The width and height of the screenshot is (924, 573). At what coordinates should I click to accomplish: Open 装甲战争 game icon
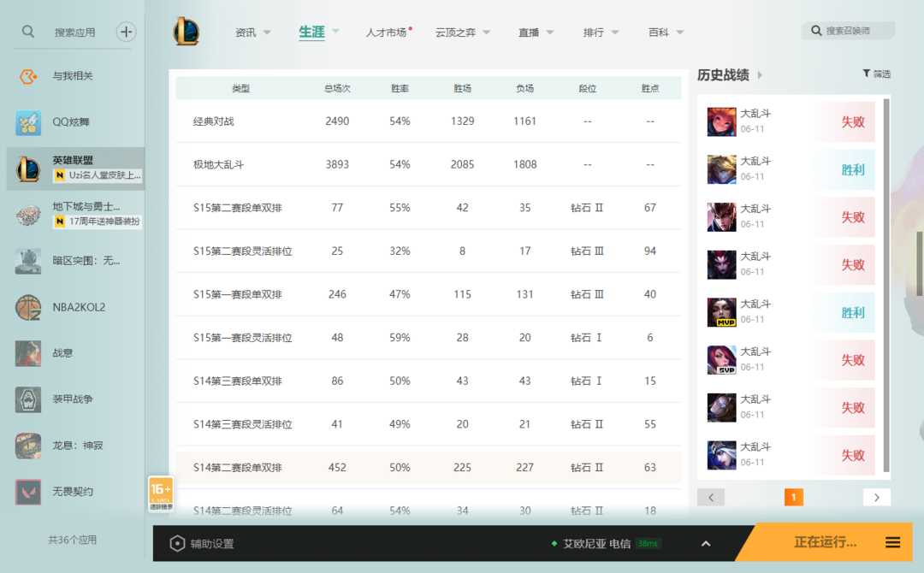tap(28, 399)
